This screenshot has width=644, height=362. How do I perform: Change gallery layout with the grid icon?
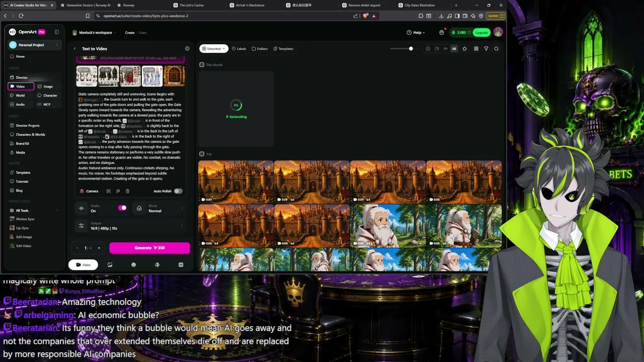(476, 49)
